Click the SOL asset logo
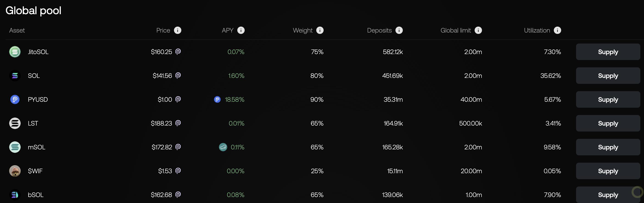 pyautogui.click(x=15, y=76)
